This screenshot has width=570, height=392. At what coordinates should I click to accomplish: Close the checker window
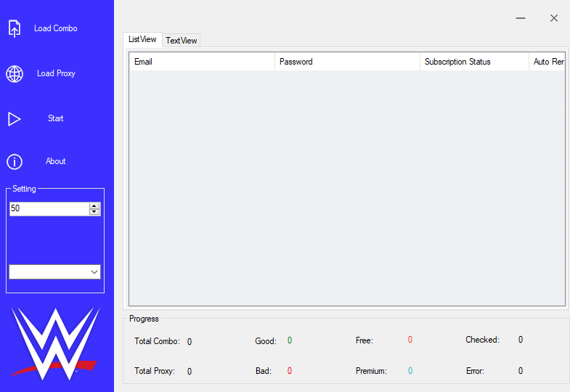[x=553, y=18]
